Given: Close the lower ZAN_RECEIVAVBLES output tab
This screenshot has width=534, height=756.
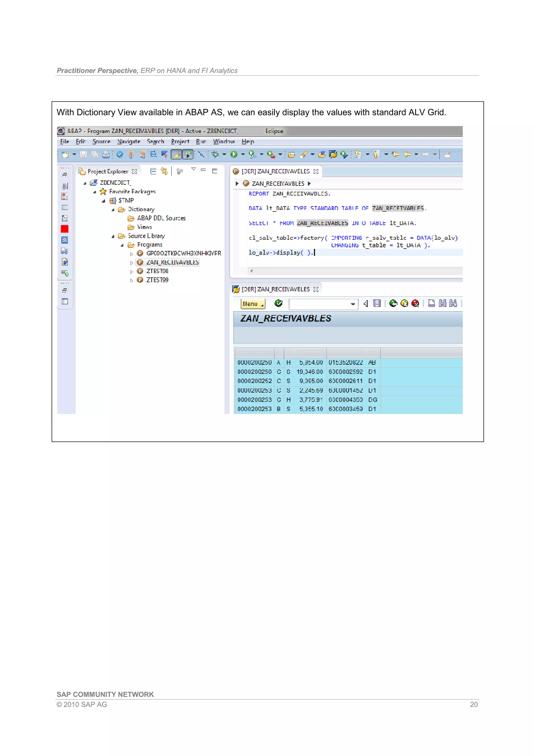Looking at the screenshot, I should pyautogui.click(x=316, y=289).
